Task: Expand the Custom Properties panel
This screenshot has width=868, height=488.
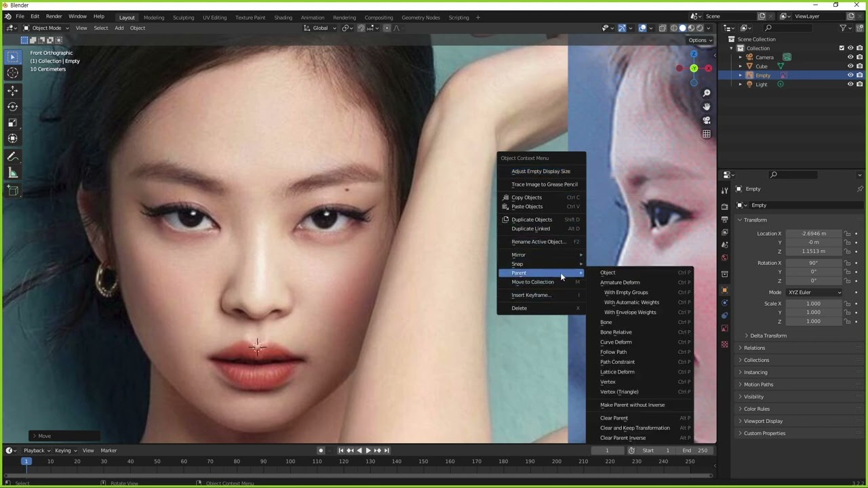Action: 764,433
